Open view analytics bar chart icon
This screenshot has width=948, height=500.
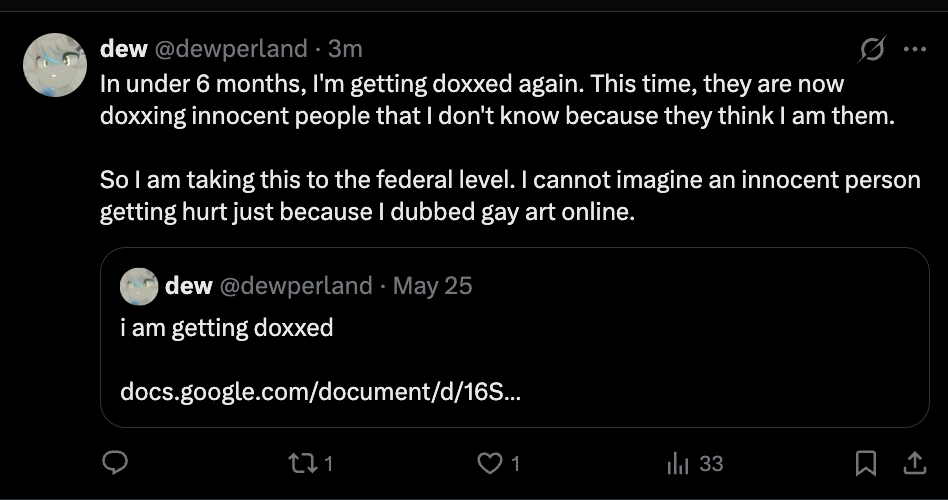(678, 463)
